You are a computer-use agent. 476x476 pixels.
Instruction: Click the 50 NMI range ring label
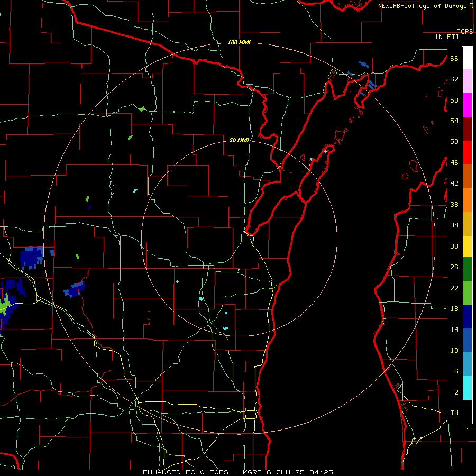point(239,140)
